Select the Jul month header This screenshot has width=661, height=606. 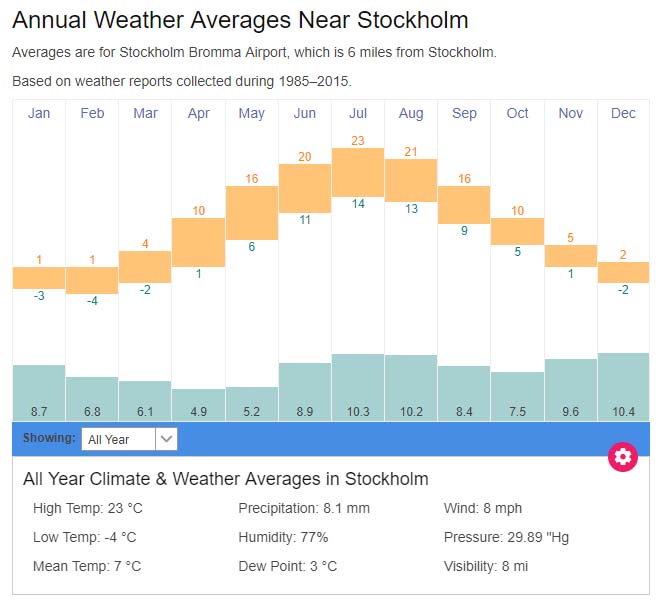pyautogui.click(x=358, y=113)
